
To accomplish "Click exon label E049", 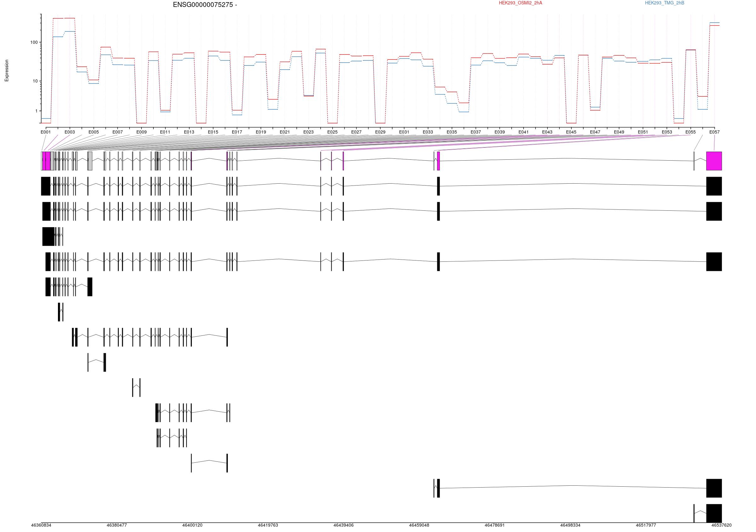I will pyautogui.click(x=619, y=132).
